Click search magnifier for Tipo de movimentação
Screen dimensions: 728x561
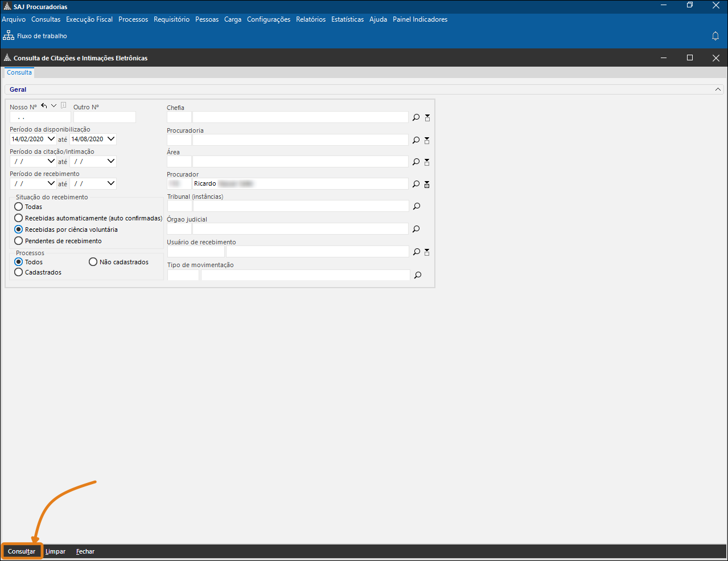click(418, 275)
